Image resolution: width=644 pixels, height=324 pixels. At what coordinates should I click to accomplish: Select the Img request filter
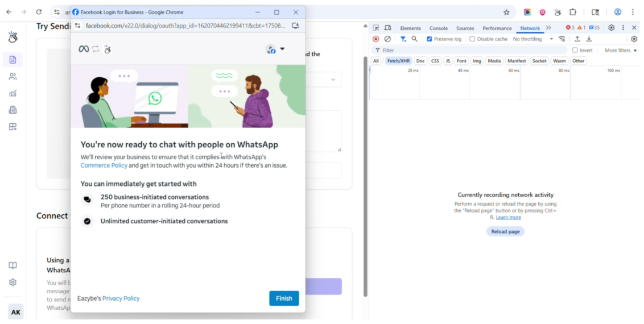pyautogui.click(x=477, y=61)
